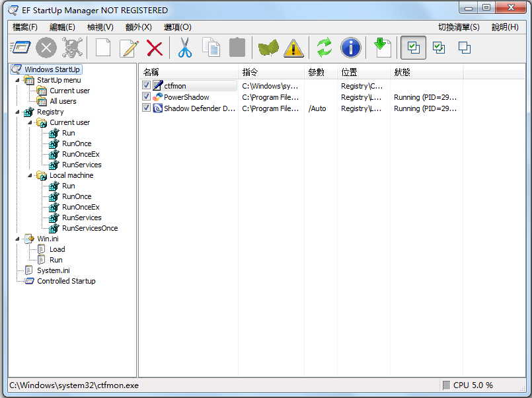Image resolution: width=532 pixels, height=398 pixels.
Task: Click the blank new page icon
Action: click(x=103, y=48)
